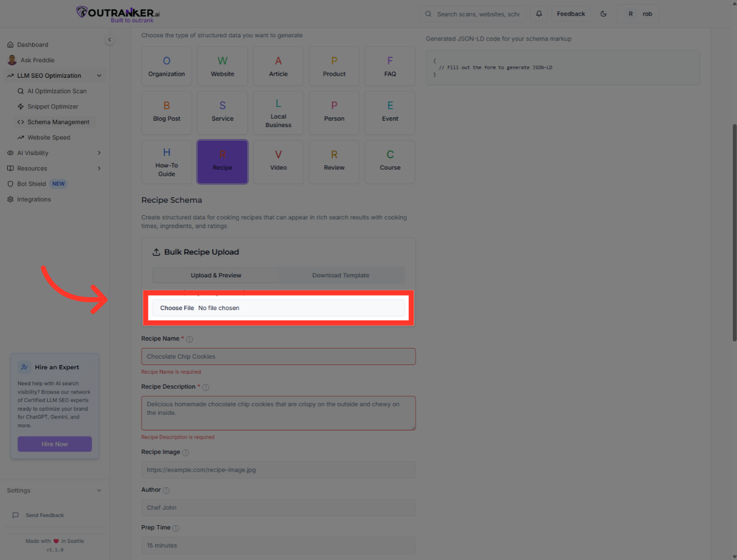Click the notification bell icon
This screenshot has width=737, height=560.
538,13
